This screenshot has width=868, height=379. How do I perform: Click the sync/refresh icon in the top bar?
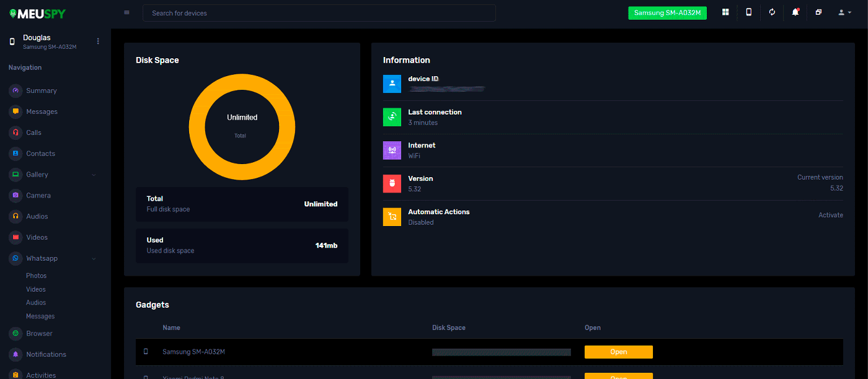tap(772, 12)
